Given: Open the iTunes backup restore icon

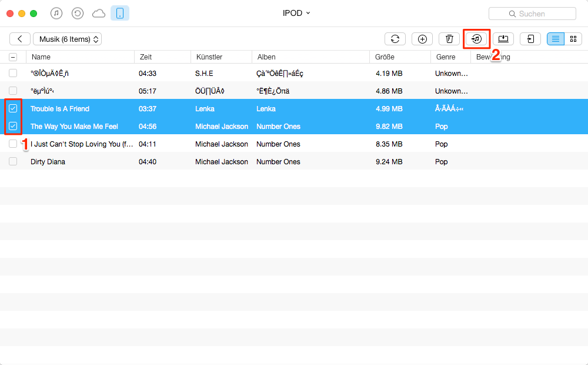Looking at the screenshot, I should tap(78, 14).
